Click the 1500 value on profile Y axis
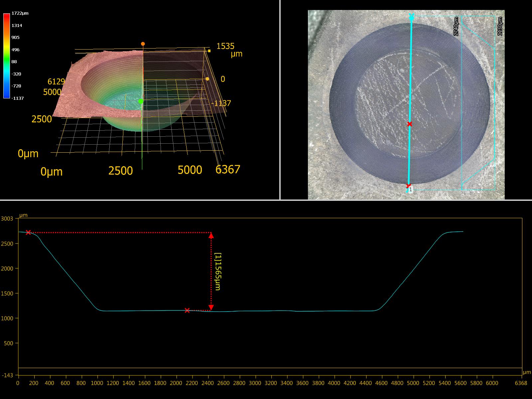This screenshot has height=399, width=532. point(7,293)
